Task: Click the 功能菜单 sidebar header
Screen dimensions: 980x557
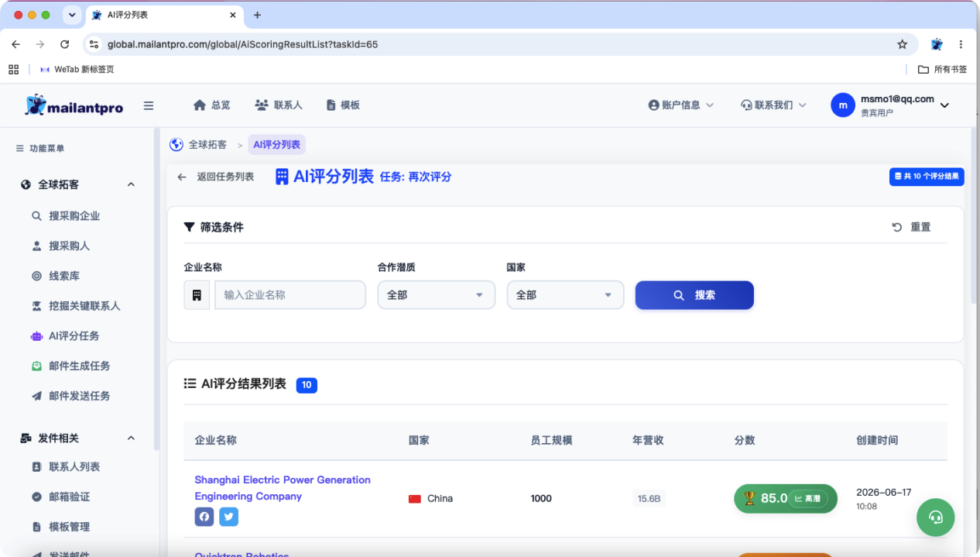Action: 40,149
